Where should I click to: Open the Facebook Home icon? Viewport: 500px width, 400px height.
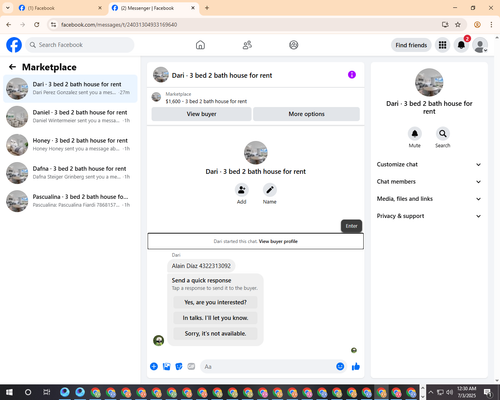pos(200,45)
